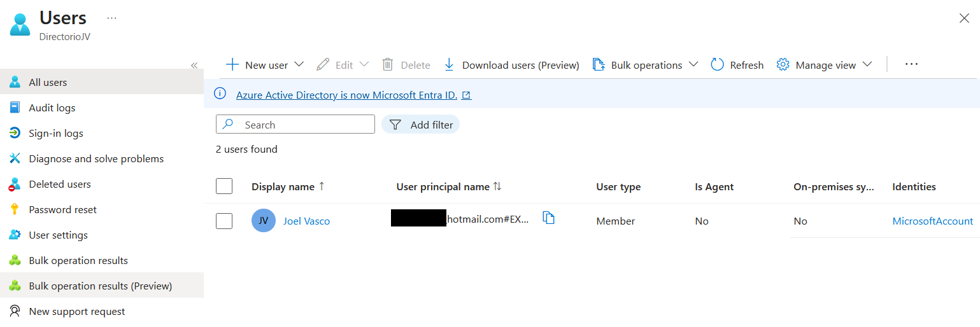Open New support request label
Viewport: 980px width, 327px height.
[x=77, y=311]
